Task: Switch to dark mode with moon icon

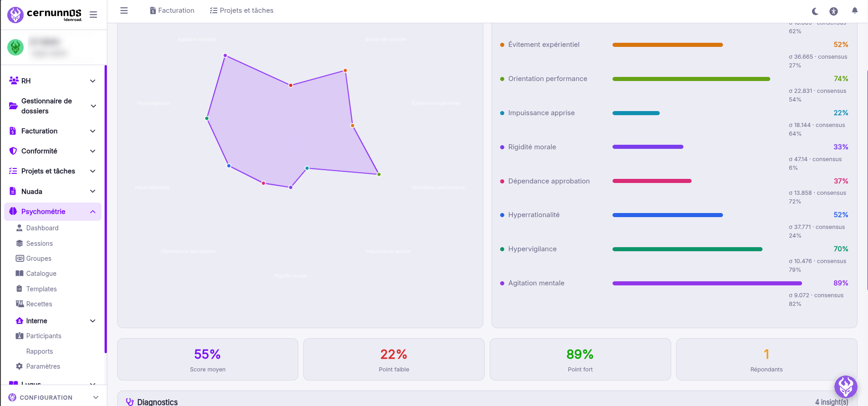Action: coord(815,11)
